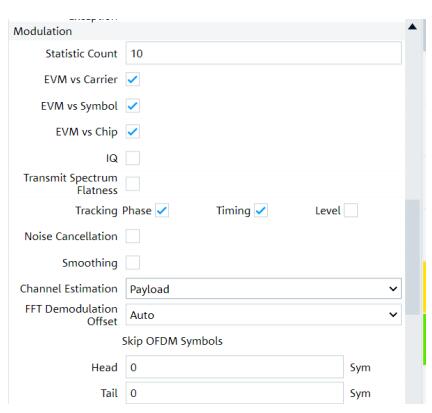Disable the EVM vs Chip checkbox
The image size is (432, 413).
(x=132, y=132)
